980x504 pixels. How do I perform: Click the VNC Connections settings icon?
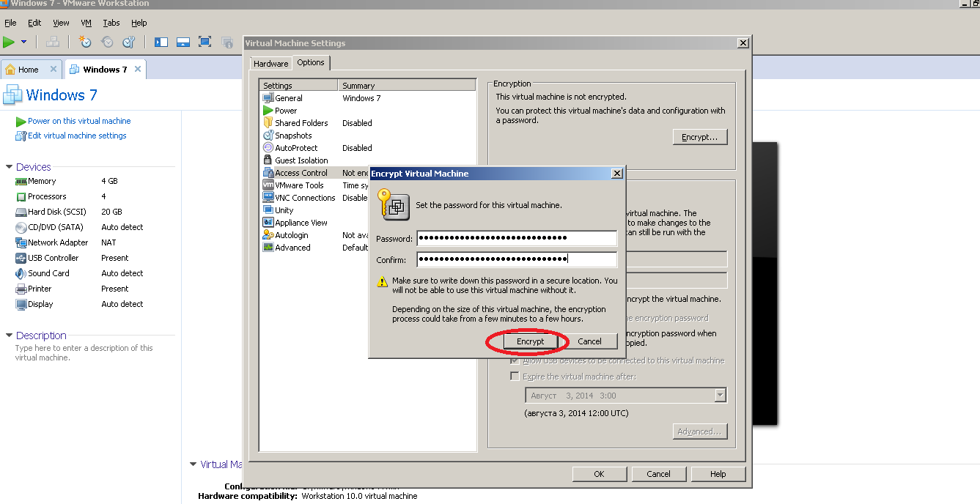pyautogui.click(x=268, y=198)
